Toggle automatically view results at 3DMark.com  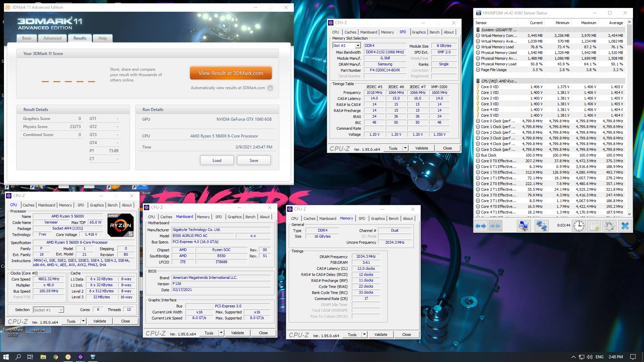pyautogui.click(x=270, y=88)
